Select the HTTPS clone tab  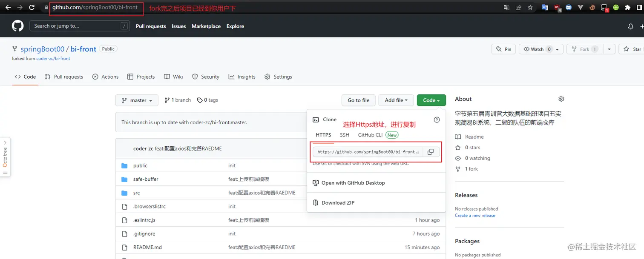pyautogui.click(x=323, y=135)
